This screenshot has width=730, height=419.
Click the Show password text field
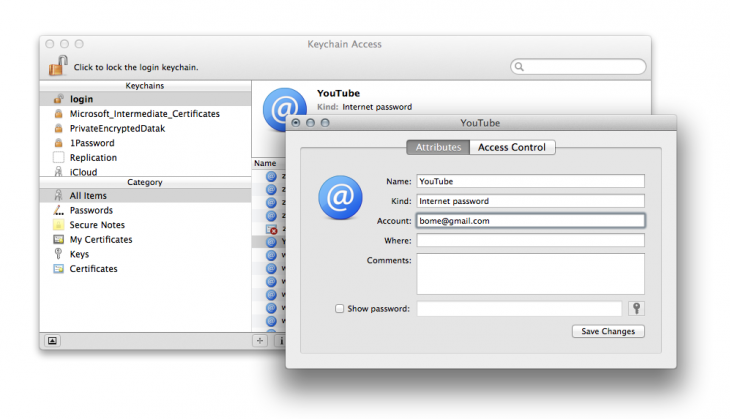pyautogui.click(x=519, y=309)
